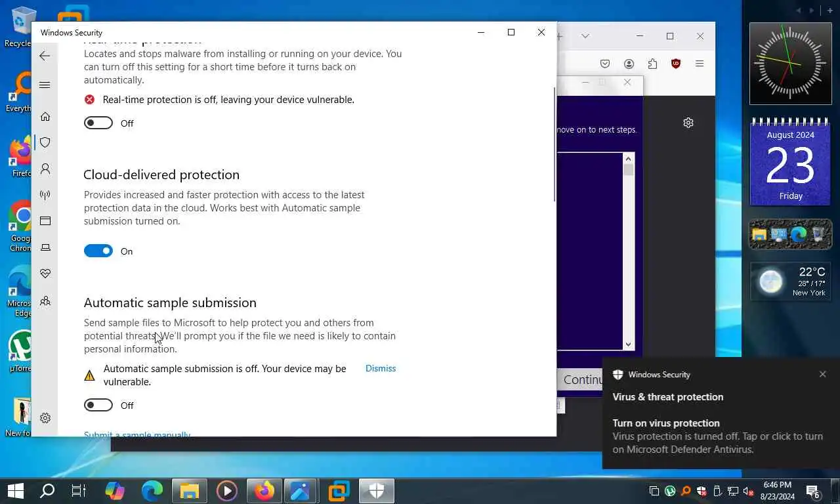Close the Windows Security notification
840x504 pixels.
822,374
